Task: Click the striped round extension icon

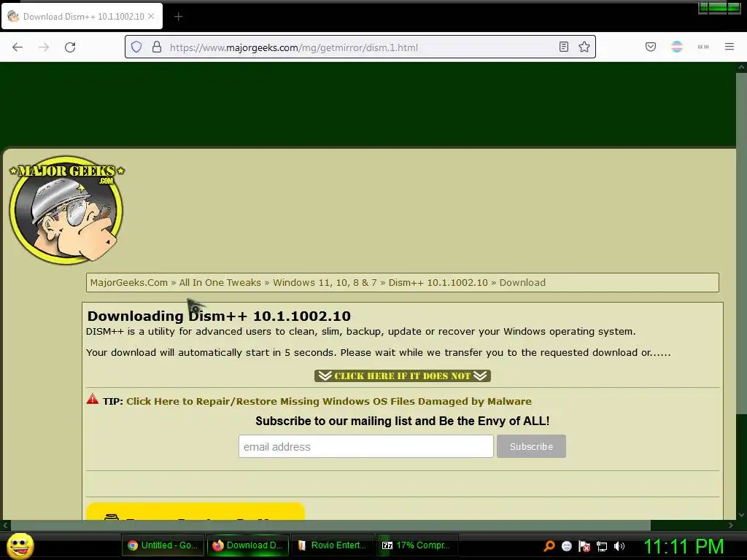Action: click(x=677, y=47)
